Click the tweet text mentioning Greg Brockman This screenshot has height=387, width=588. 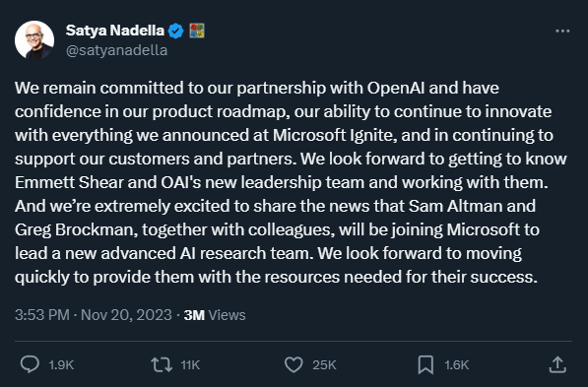(76, 229)
